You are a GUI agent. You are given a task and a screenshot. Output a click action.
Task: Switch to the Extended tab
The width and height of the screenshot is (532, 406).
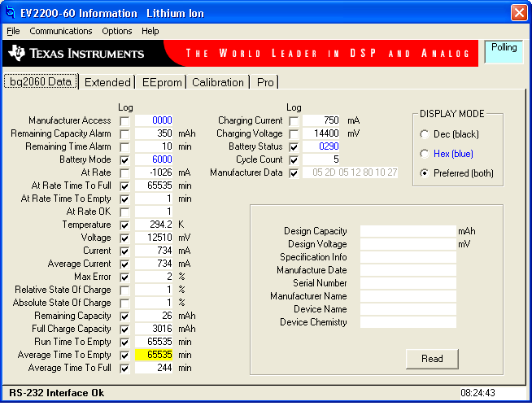point(107,82)
